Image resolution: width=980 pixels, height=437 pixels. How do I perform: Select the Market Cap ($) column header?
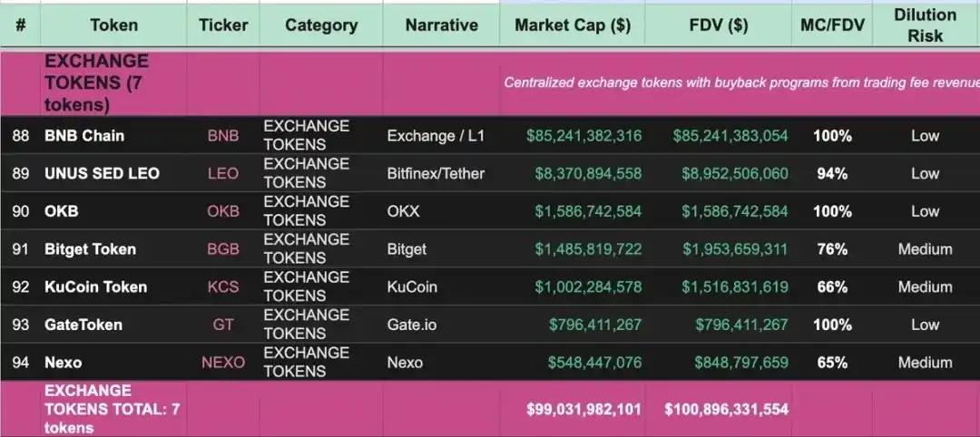point(573,25)
